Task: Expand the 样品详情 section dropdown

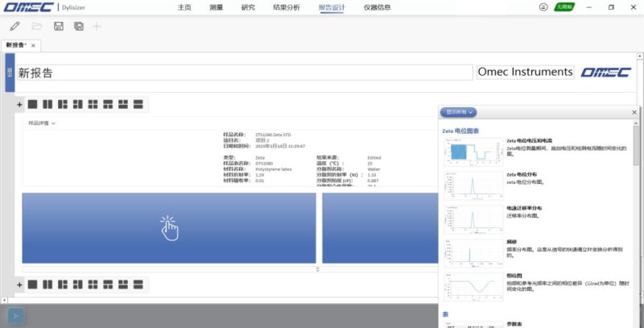Action: point(42,123)
